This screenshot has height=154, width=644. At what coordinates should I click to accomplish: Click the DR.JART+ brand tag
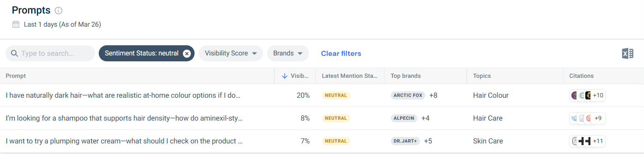pyautogui.click(x=405, y=141)
